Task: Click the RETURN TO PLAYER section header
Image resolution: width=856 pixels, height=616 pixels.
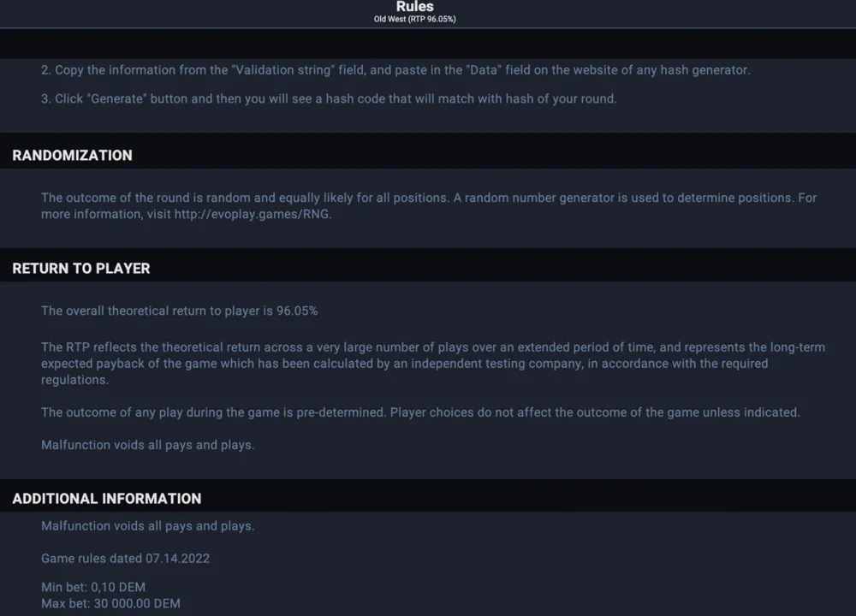Action: tap(80, 269)
